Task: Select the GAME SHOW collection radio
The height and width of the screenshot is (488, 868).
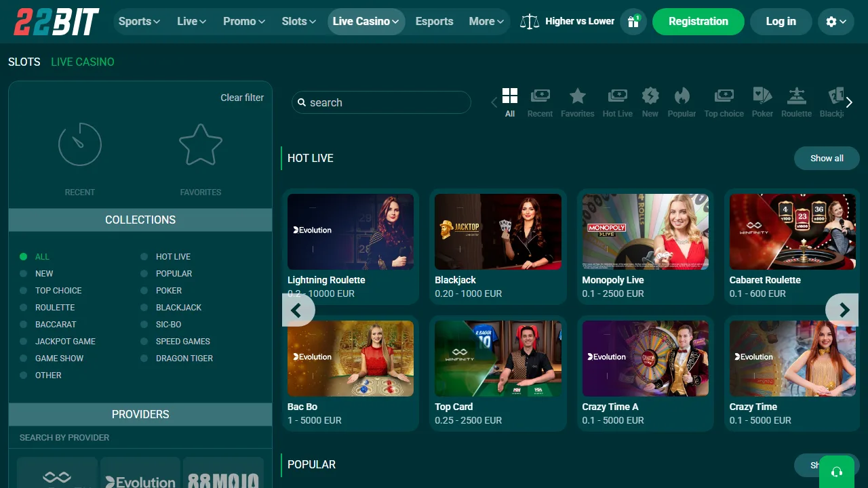Action: point(23,359)
